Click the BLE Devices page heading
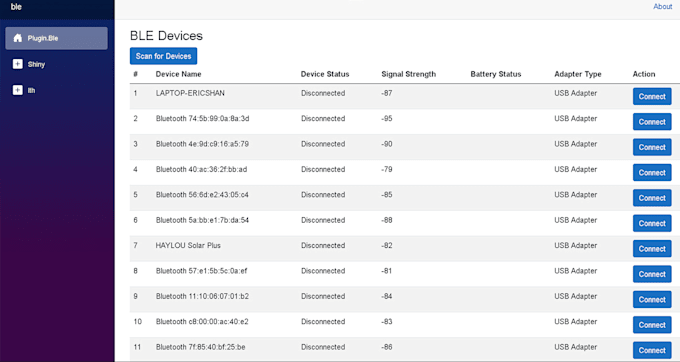This screenshot has width=680, height=362. tap(166, 36)
